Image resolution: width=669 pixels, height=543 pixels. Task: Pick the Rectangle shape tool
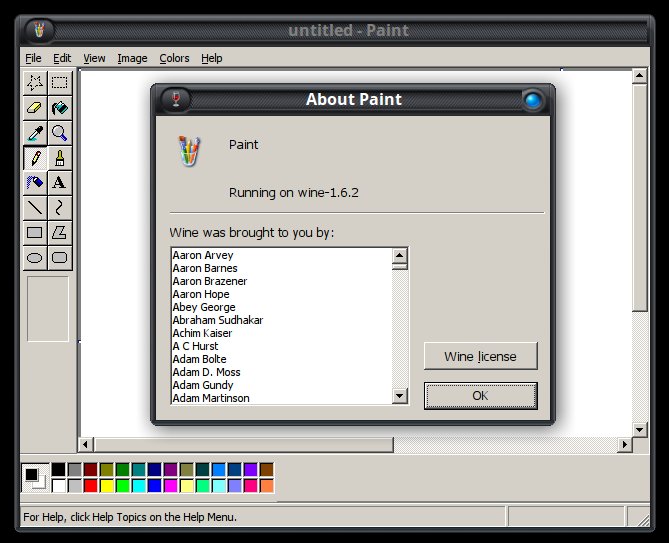pos(35,233)
